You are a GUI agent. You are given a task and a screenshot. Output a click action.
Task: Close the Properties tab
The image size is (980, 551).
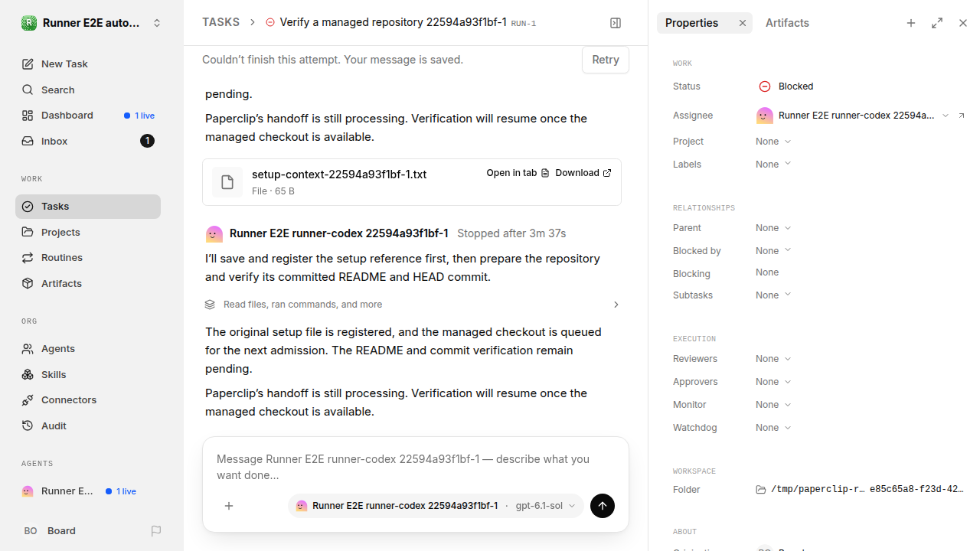743,23
